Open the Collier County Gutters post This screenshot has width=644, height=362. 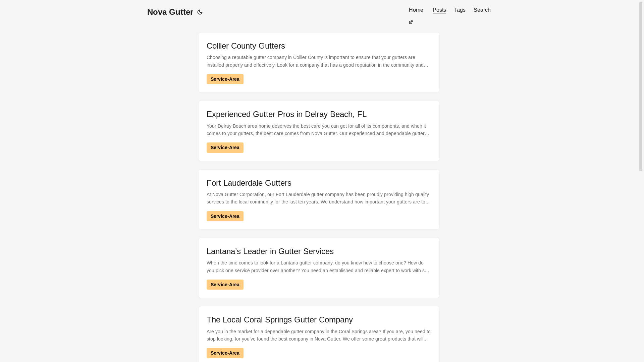click(246, 46)
